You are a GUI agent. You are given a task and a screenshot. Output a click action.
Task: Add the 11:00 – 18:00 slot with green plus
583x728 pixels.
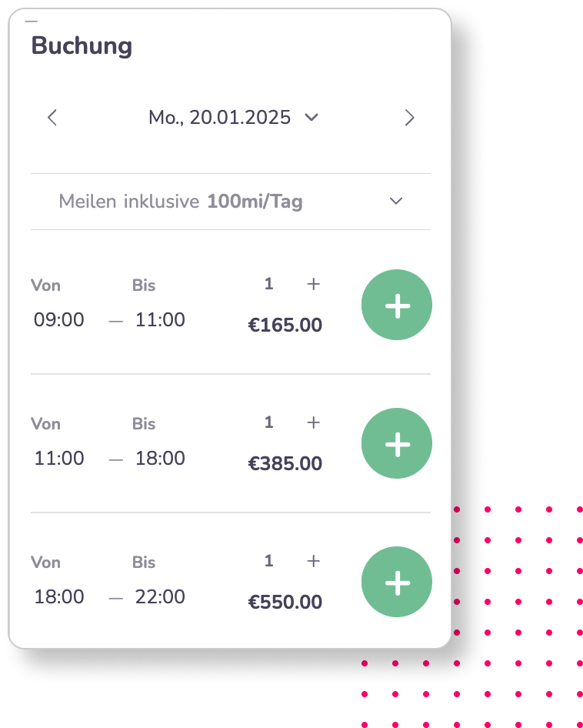point(397,443)
